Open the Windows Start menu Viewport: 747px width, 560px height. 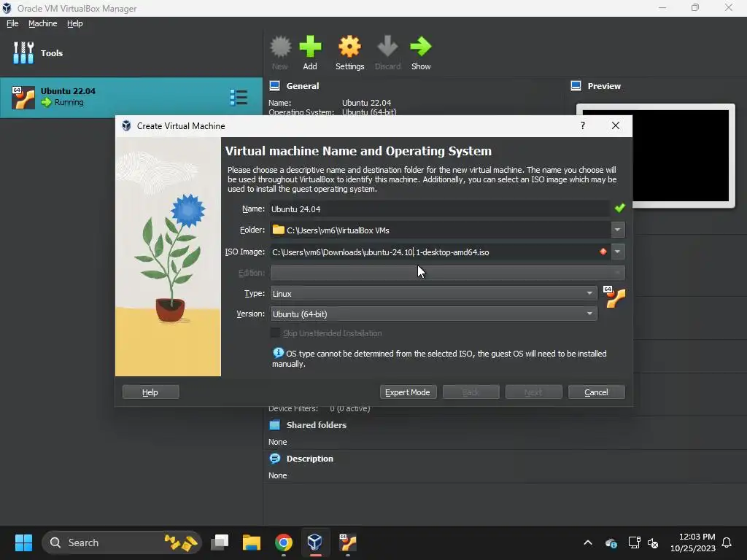coord(23,542)
